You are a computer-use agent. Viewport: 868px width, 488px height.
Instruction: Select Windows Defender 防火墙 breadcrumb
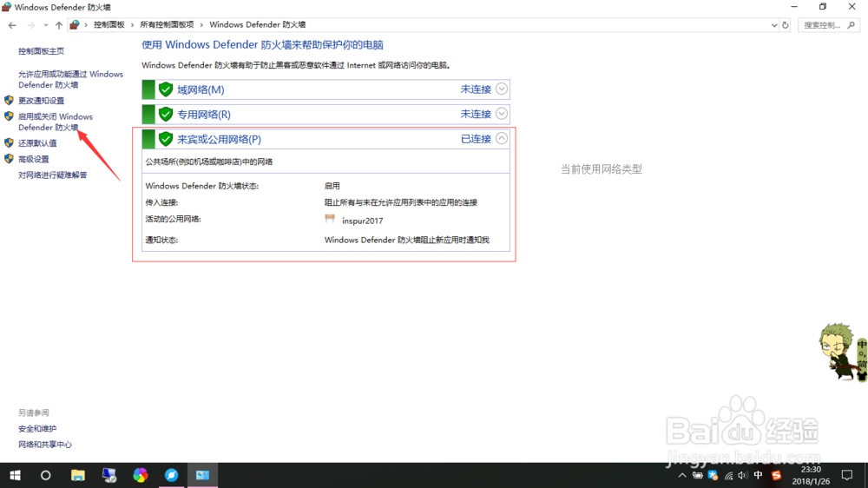(x=258, y=25)
